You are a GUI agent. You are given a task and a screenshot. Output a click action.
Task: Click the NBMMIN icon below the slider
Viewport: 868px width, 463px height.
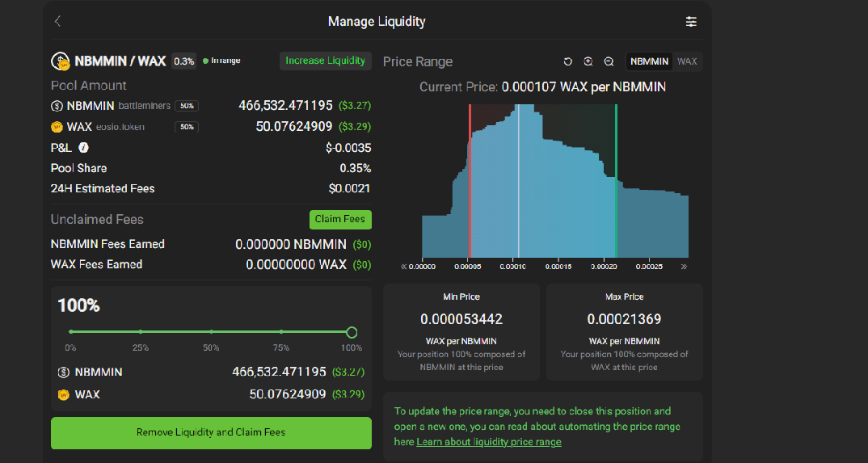(64, 373)
